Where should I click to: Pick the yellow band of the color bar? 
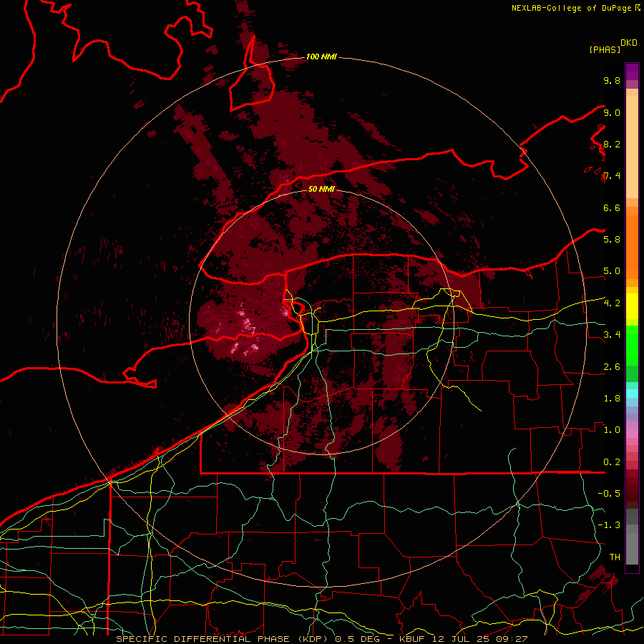tap(632, 306)
